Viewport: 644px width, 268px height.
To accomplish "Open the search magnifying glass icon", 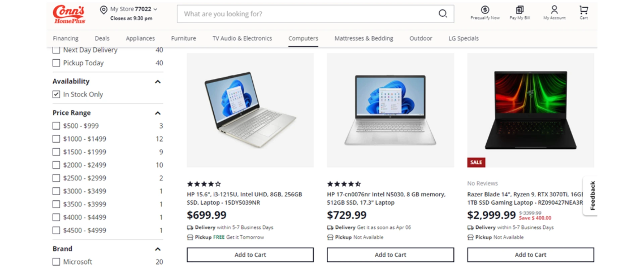I will click(x=442, y=14).
